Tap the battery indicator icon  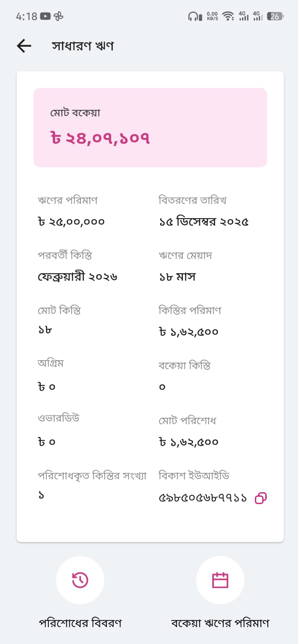(275, 17)
